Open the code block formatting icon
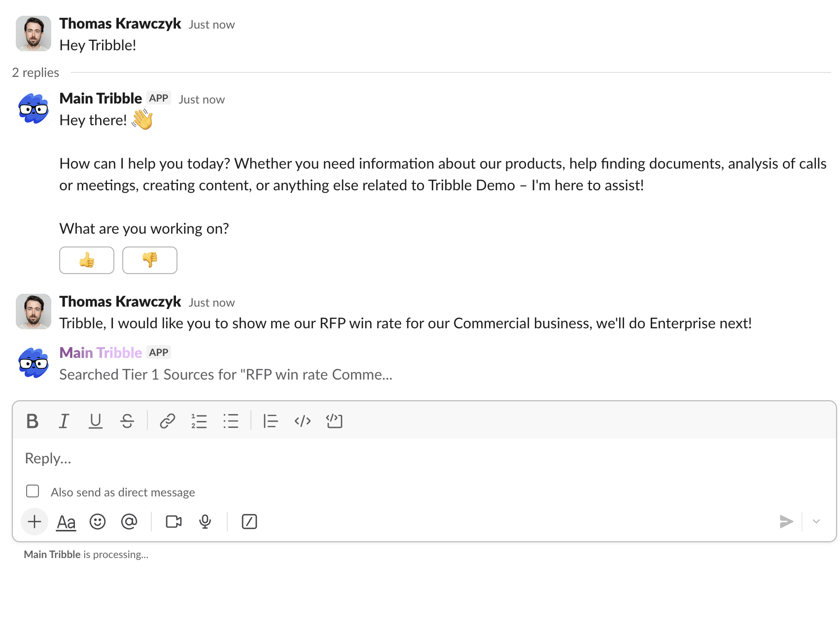Viewport: 840px width, 630px height. [x=334, y=421]
